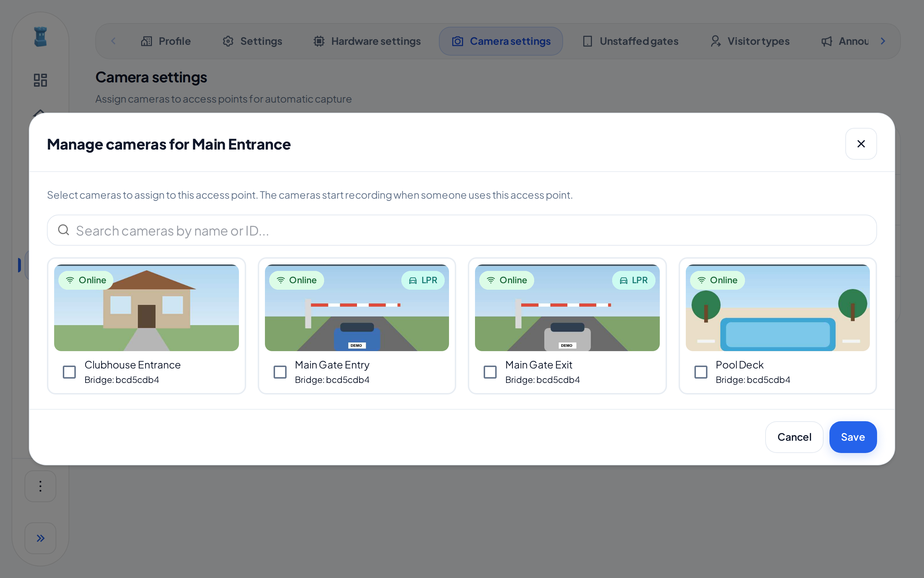Viewport: 924px width, 578px height.
Task: Go to the Unstaffed gates tab
Action: [x=631, y=41]
